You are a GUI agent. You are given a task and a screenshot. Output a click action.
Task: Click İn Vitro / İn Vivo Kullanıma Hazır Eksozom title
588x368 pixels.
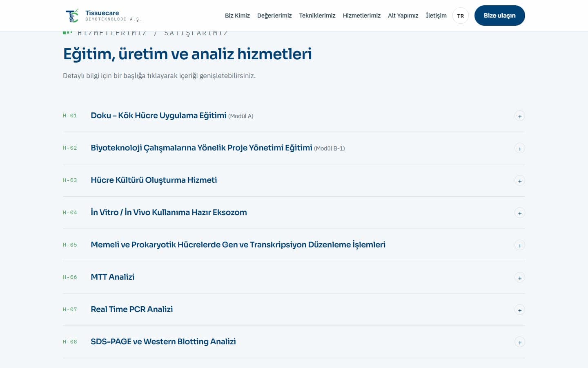pos(169,212)
